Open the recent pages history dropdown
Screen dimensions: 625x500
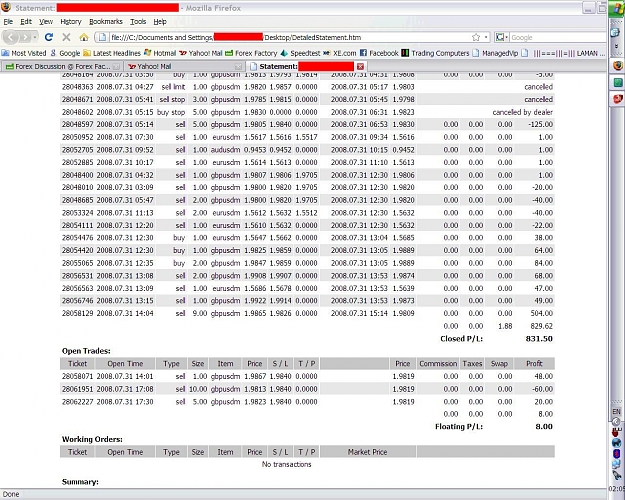pos(35,37)
